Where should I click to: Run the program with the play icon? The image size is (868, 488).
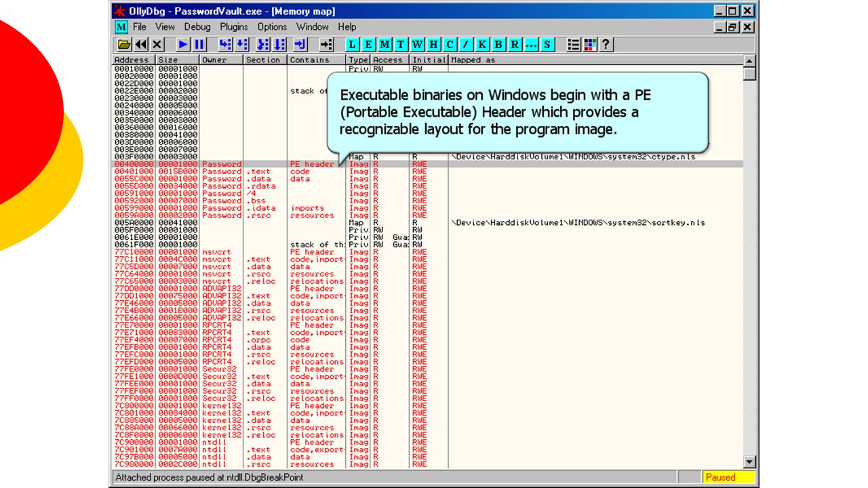[x=183, y=45]
